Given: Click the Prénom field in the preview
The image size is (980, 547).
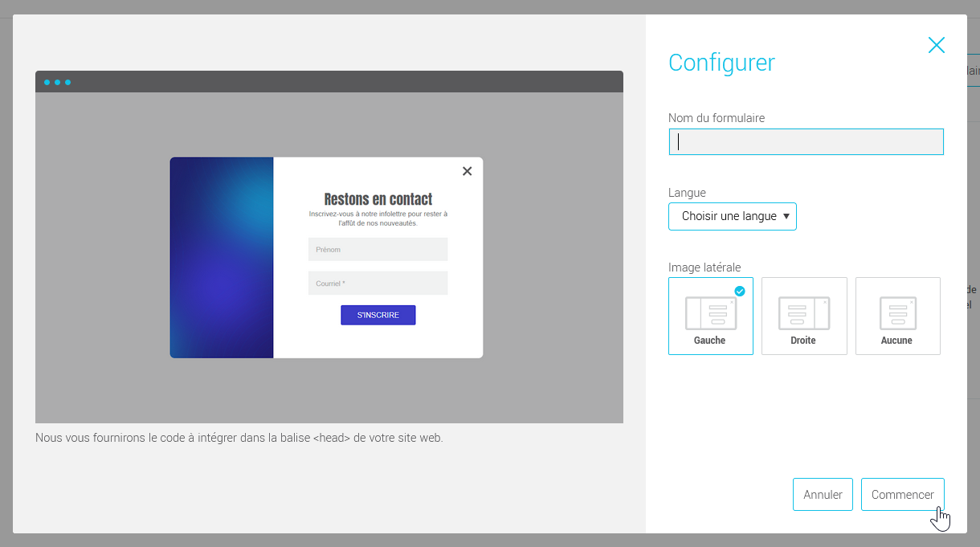Looking at the screenshot, I should (x=378, y=250).
